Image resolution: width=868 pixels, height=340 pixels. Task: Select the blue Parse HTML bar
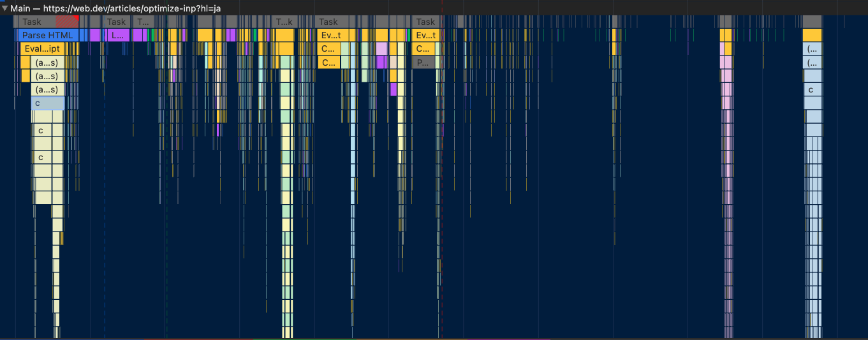[x=47, y=35]
